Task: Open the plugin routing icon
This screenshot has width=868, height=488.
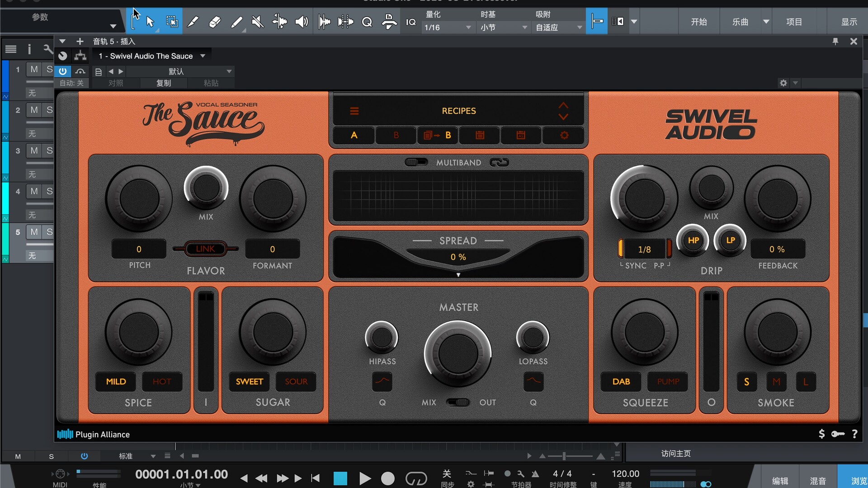Action: (x=80, y=56)
